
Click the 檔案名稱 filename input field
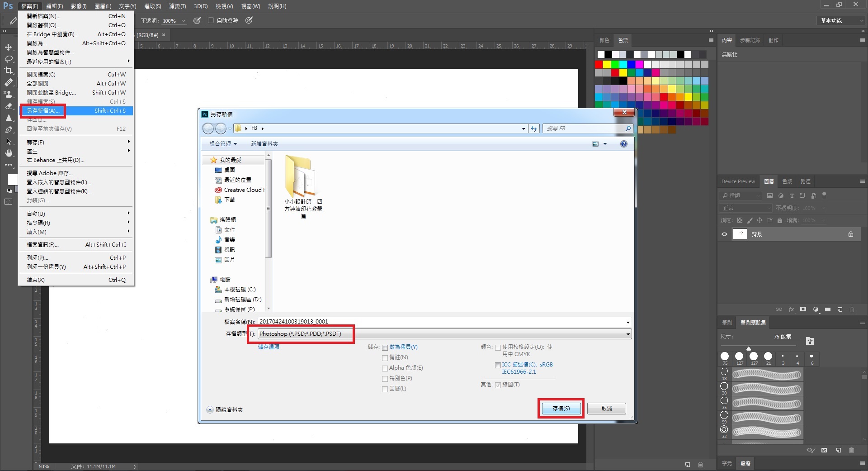pos(441,322)
